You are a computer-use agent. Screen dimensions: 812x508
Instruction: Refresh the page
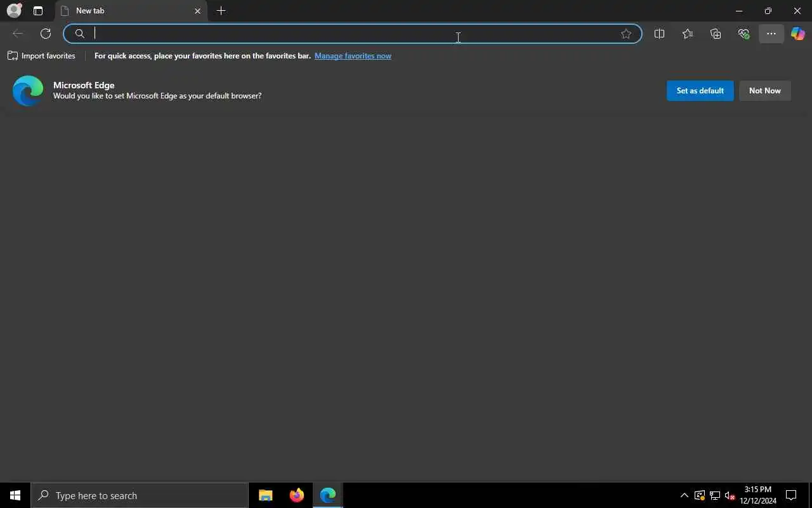(x=46, y=34)
